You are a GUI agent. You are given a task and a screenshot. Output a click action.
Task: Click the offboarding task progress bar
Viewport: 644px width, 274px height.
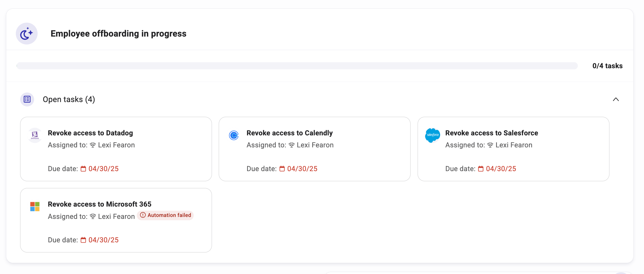(297, 66)
